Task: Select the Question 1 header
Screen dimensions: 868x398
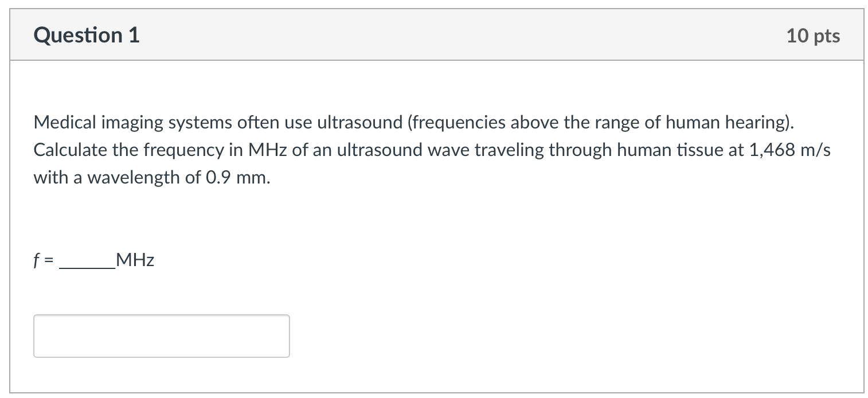Action: (x=86, y=35)
